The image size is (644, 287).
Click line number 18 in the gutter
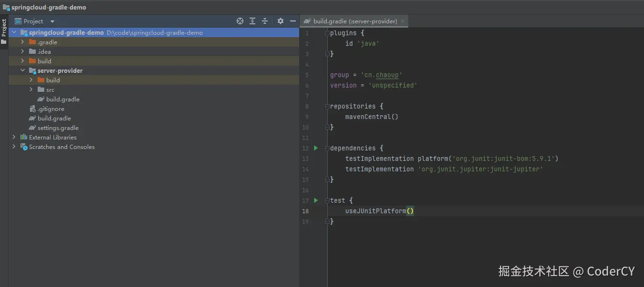tap(305, 211)
